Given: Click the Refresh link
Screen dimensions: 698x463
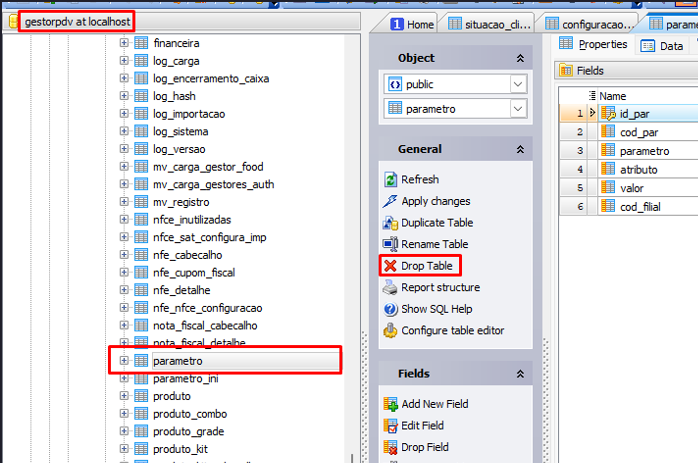Looking at the screenshot, I should coord(420,179).
